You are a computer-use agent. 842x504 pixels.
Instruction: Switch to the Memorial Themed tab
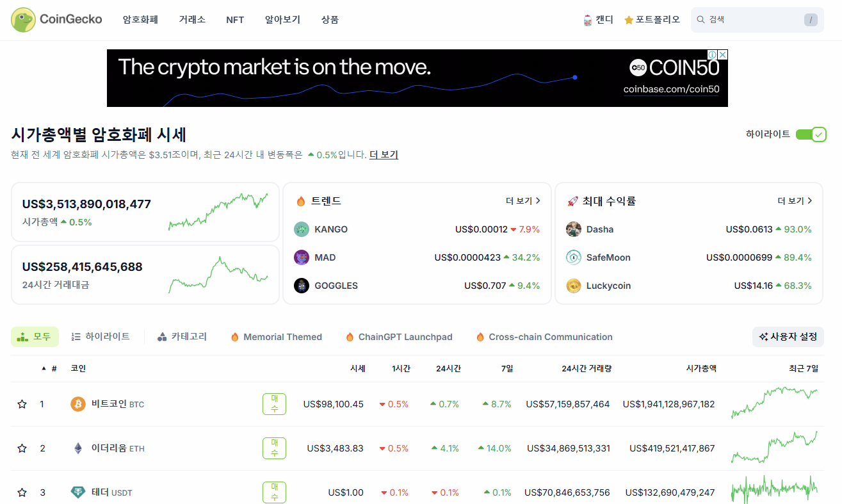click(x=275, y=336)
